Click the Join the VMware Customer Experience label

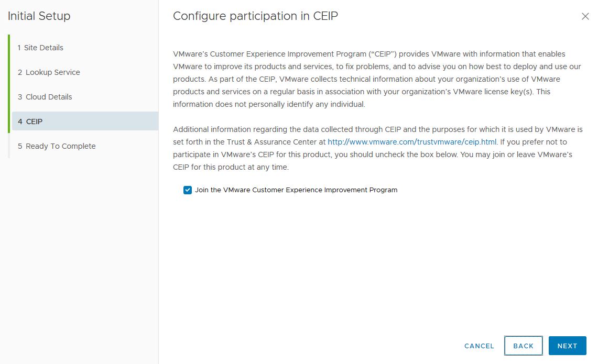pos(296,190)
